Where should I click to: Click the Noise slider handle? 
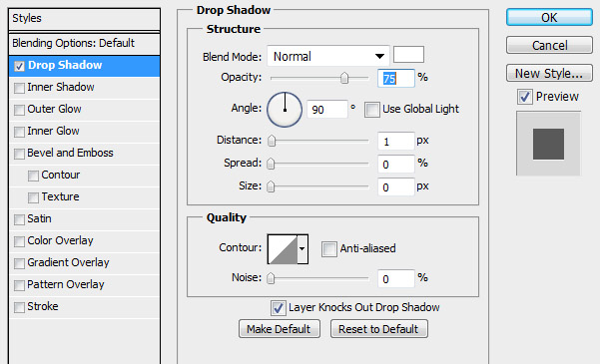[271, 278]
